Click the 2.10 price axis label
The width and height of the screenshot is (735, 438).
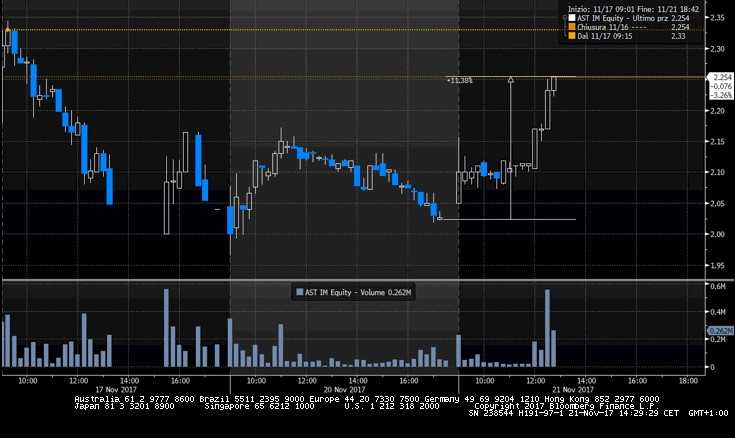pos(717,173)
